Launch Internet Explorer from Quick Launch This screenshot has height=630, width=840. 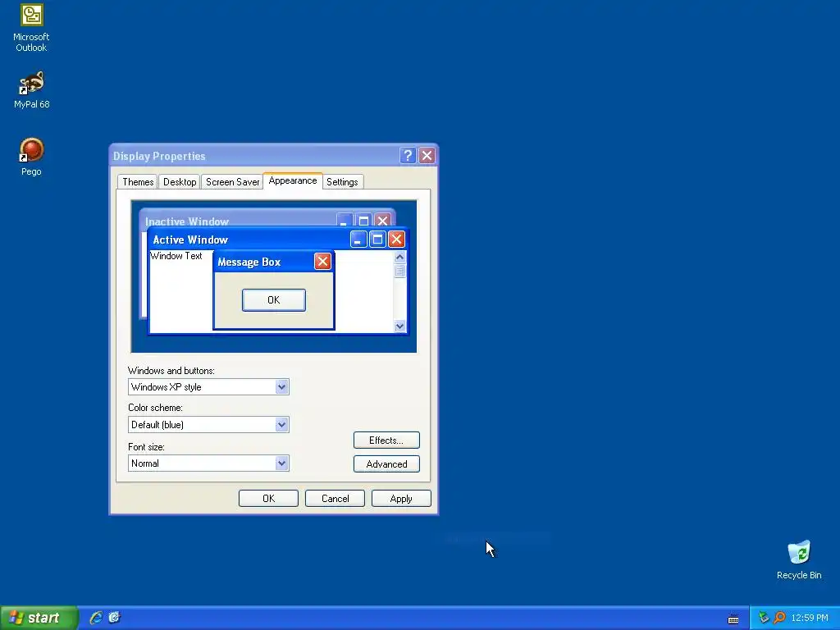tap(96, 618)
